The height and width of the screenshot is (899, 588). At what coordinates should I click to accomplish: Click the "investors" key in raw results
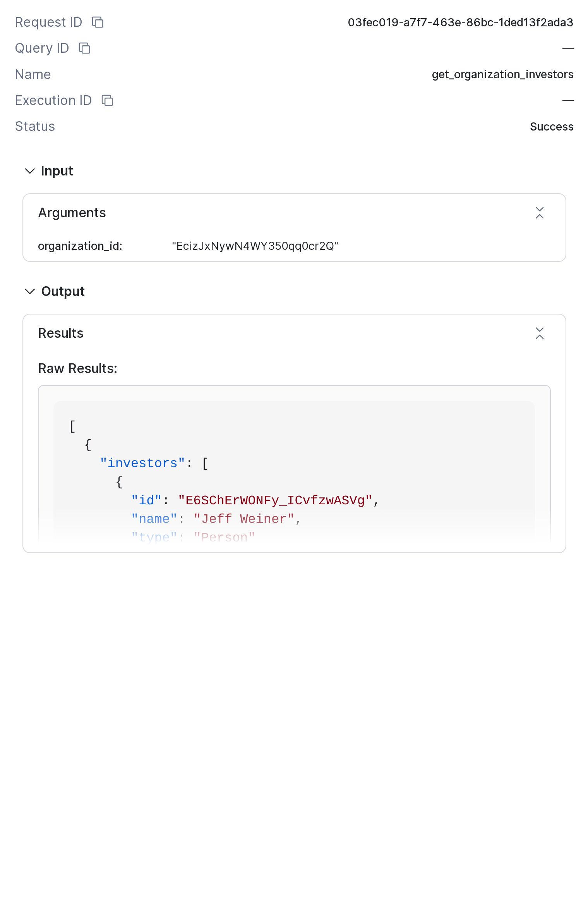tap(142, 463)
